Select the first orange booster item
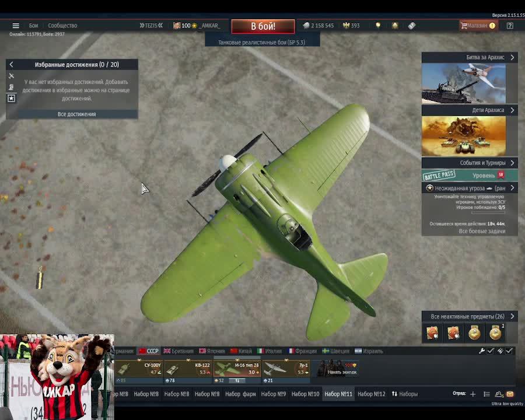 432,333
